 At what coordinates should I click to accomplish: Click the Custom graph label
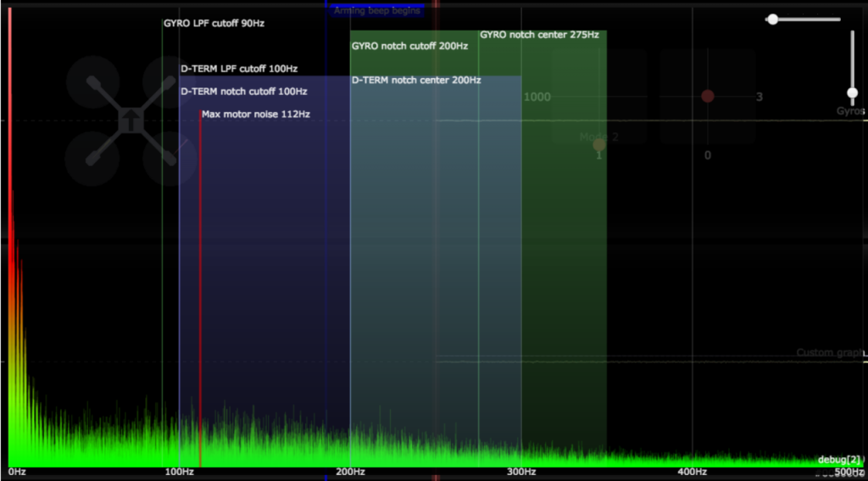pos(828,353)
